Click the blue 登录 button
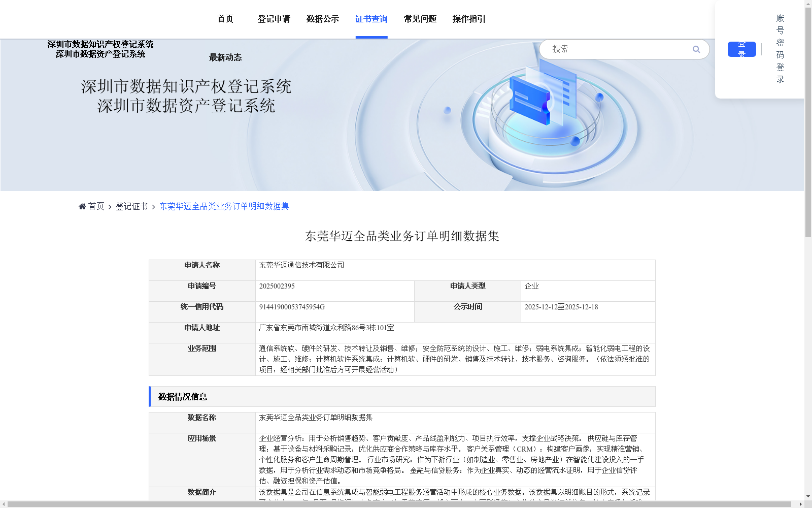 click(742, 49)
